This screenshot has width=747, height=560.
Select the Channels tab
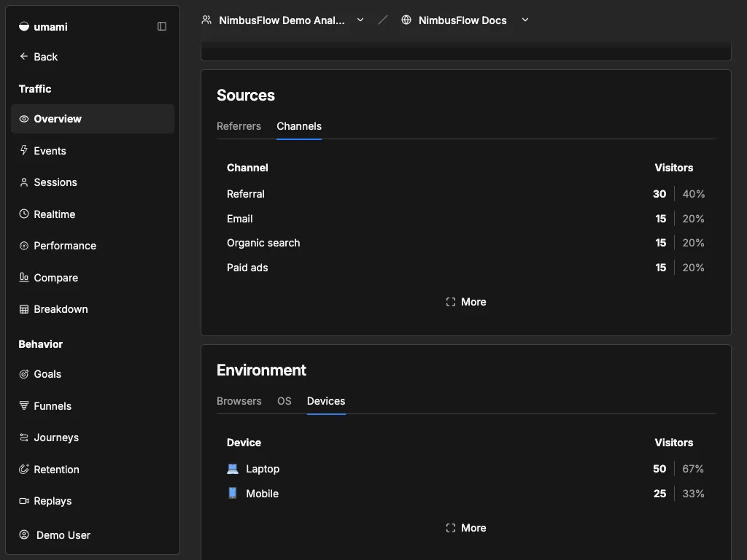coord(299,126)
